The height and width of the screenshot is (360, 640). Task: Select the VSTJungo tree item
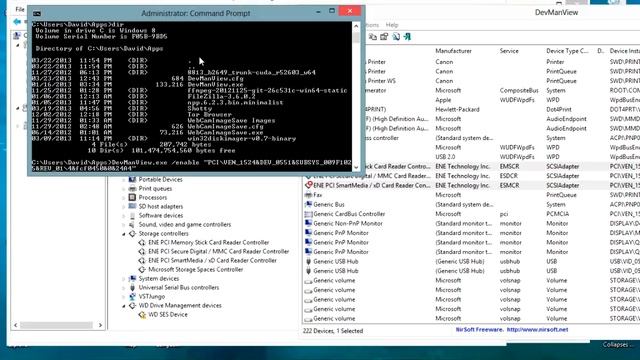point(152,296)
